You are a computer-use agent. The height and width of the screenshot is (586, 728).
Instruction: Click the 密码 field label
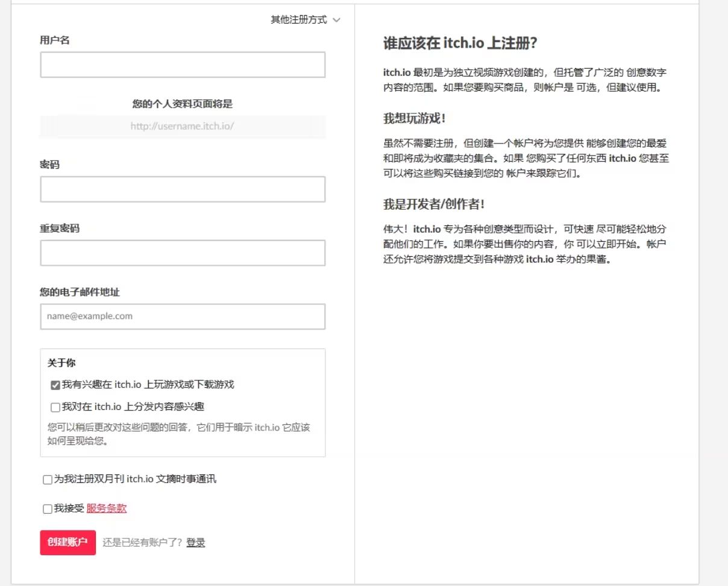coord(49,165)
